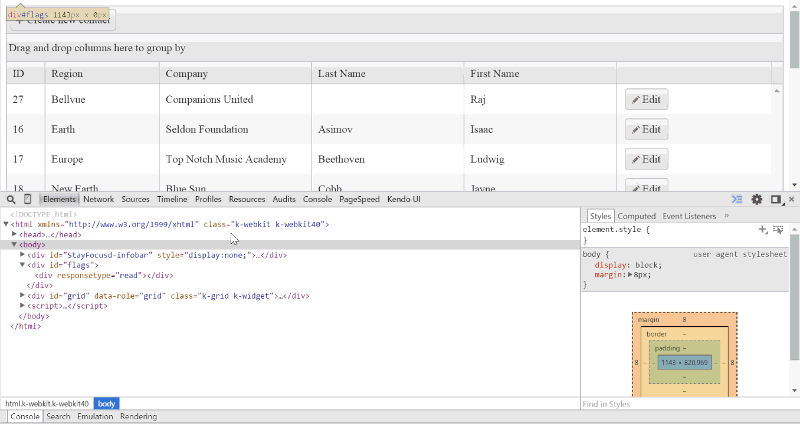Collapse the html root node triangle
Viewport: 800px width, 424px height.
coord(6,224)
